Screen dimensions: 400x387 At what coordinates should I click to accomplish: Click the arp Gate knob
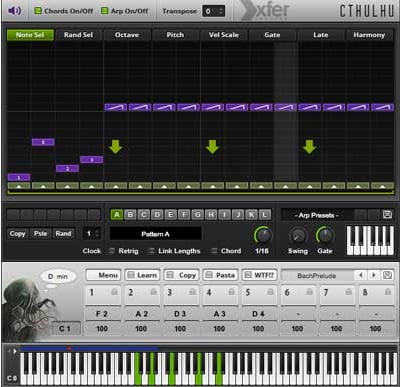(325, 235)
